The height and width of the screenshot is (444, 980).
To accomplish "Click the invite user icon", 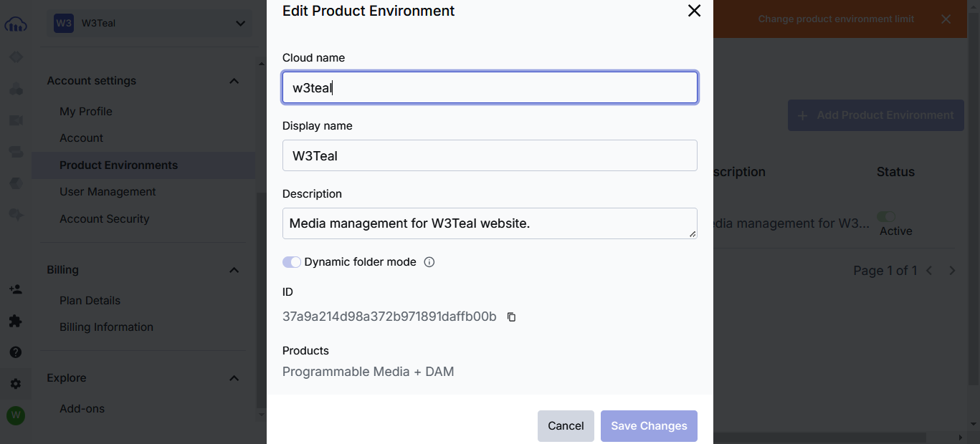I will (15, 289).
